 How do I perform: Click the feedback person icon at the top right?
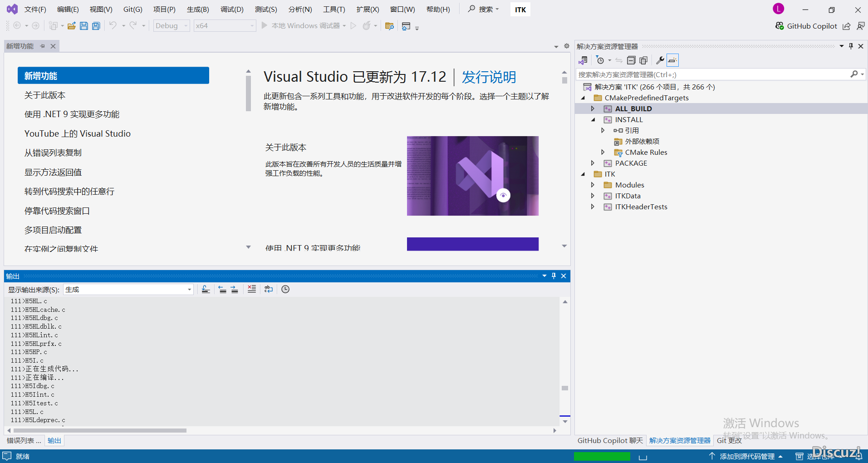point(861,26)
